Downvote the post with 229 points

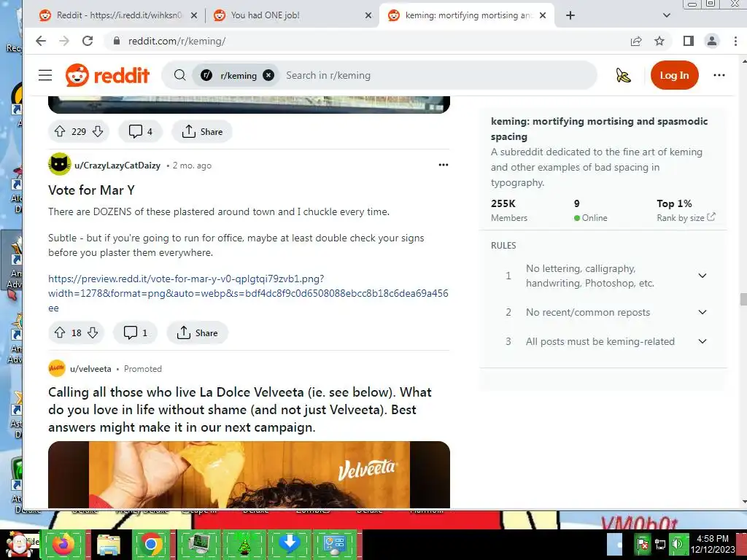pos(98,131)
